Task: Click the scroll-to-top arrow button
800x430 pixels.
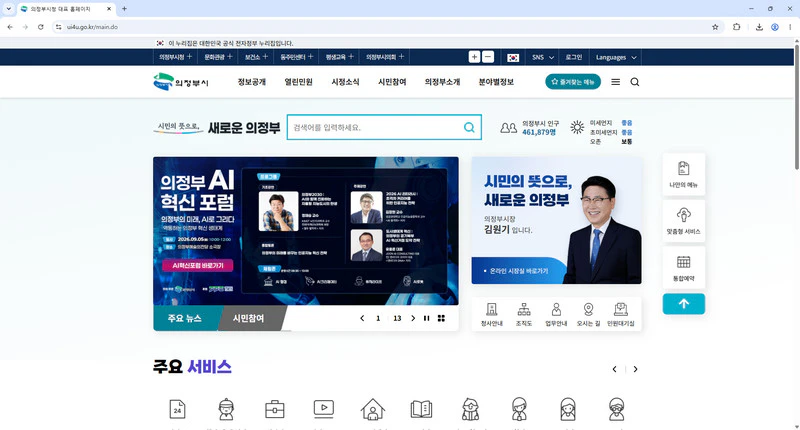Action: [684, 303]
